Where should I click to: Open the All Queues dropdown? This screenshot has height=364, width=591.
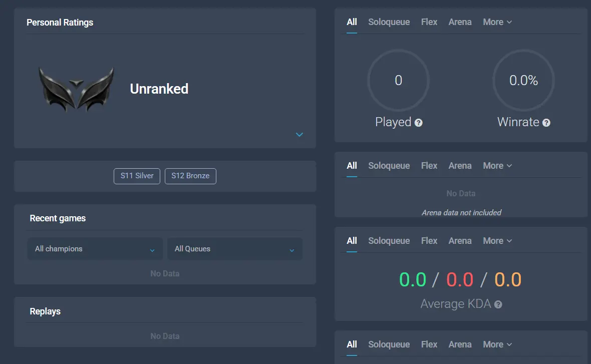click(x=234, y=249)
